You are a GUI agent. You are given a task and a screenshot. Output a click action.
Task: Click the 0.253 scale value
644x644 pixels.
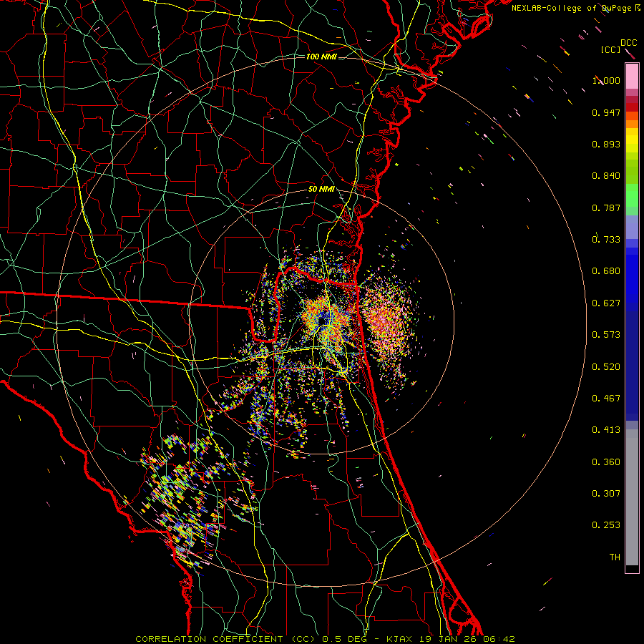coord(606,525)
